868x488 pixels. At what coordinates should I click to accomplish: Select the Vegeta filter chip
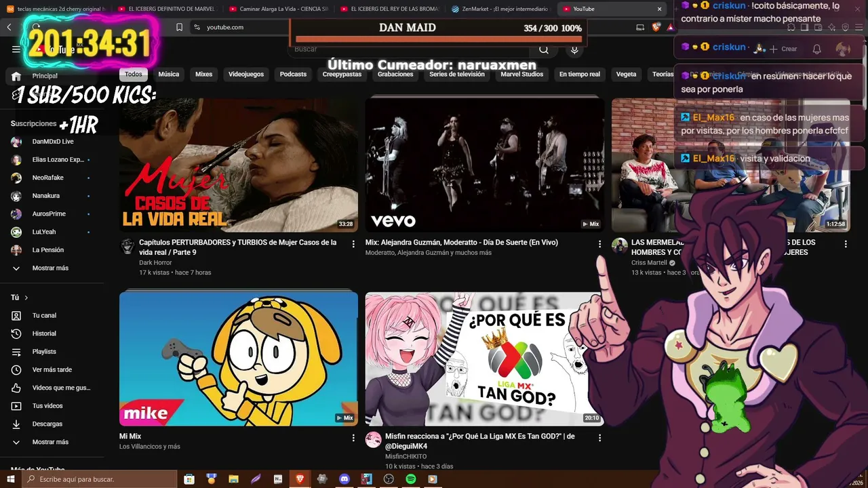(x=626, y=75)
